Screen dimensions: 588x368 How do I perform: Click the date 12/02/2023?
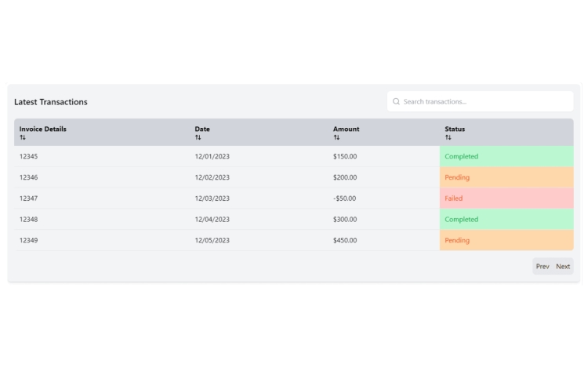click(212, 177)
